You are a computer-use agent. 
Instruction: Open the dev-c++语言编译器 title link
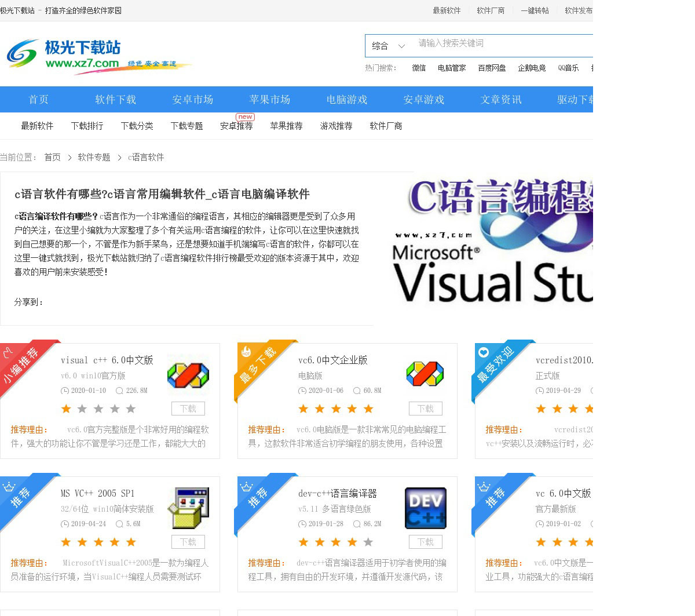[x=338, y=494]
